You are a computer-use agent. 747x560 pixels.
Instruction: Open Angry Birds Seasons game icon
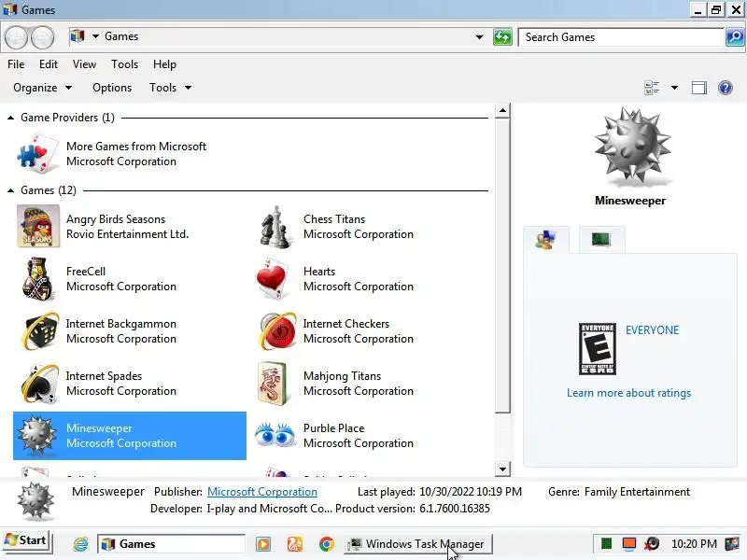click(x=38, y=226)
